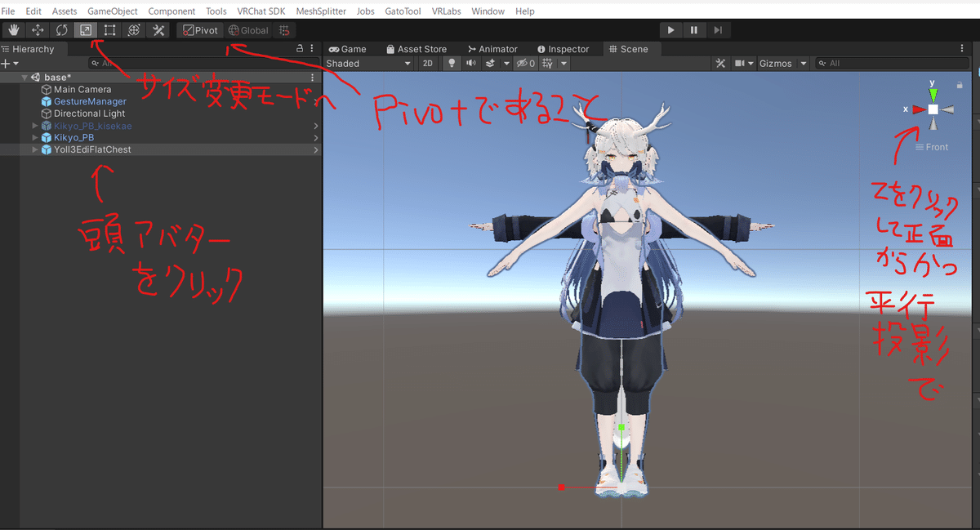
Task: Select the combined Transform tool
Action: click(x=135, y=30)
